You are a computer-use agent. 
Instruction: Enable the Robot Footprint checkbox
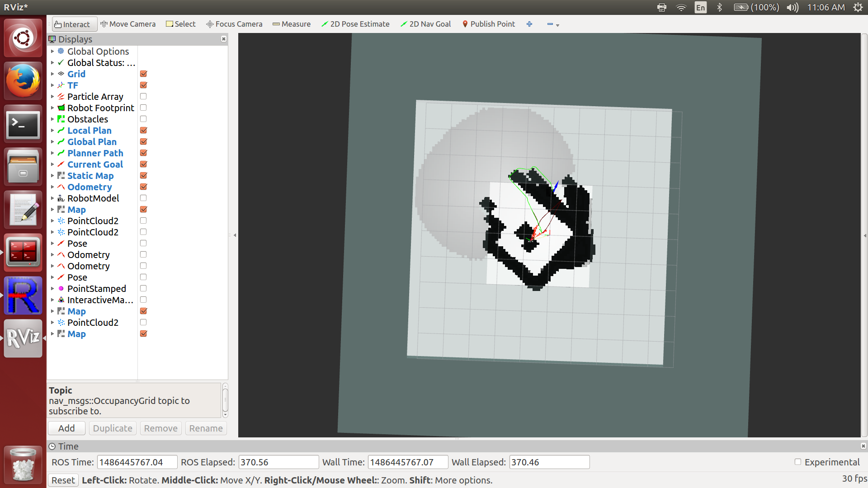143,108
